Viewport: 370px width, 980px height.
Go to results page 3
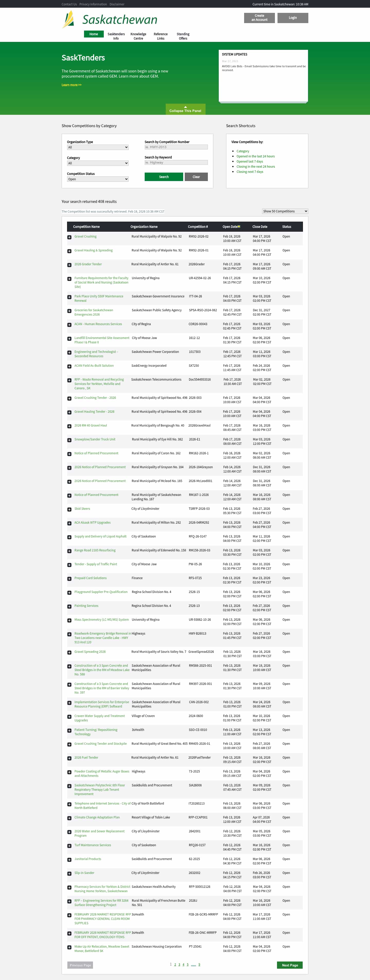pyautogui.click(x=179, y=964)
